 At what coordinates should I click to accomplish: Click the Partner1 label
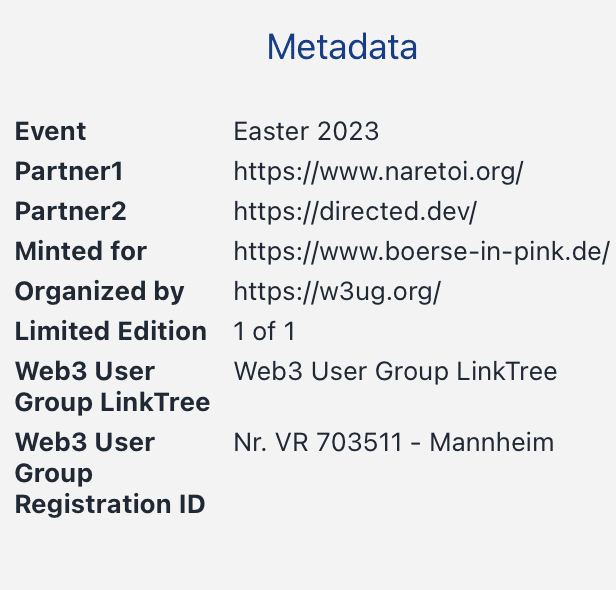pos(69,172)
